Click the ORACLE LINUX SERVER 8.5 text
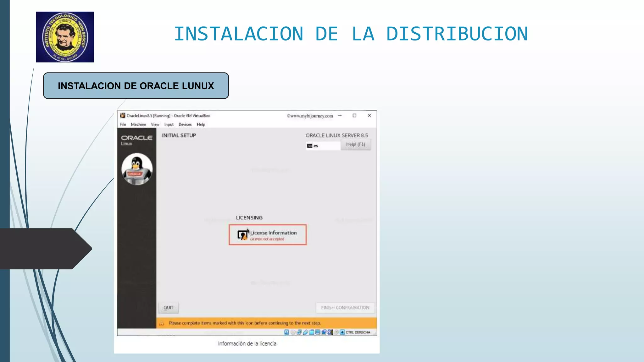Viewport: 644px width, 362px height. click(337, 135)
